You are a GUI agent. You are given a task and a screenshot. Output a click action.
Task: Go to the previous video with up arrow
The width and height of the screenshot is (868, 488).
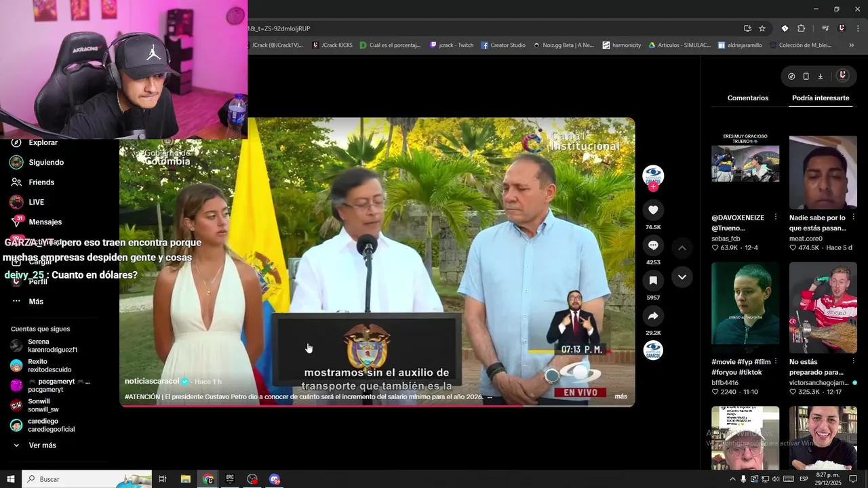click(x=682, y=248)
